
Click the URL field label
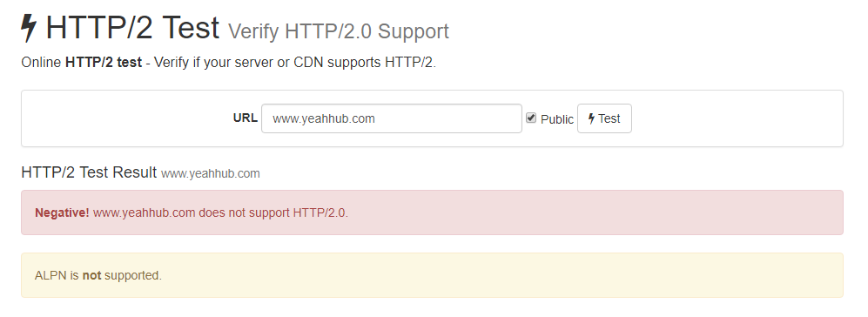click(x=246, y=118)
